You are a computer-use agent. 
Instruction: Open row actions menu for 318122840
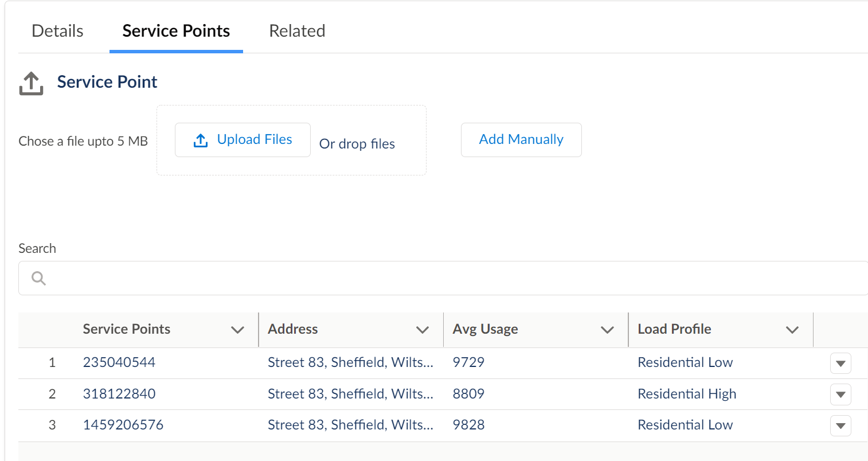840,394
